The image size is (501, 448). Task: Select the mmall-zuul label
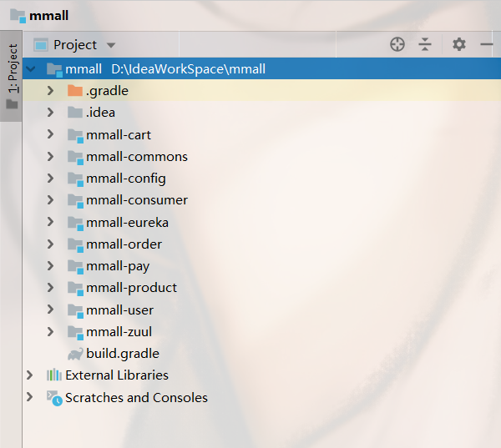119,332
